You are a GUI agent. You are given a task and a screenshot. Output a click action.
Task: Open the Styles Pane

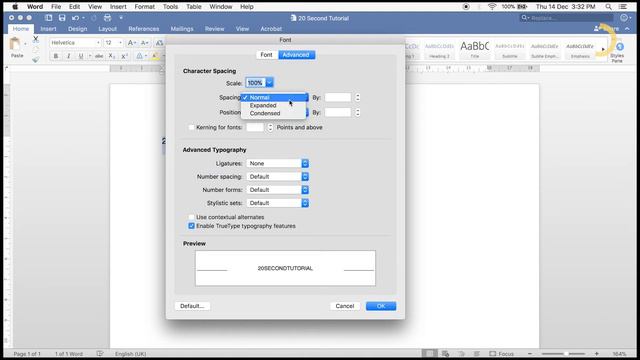click(617, 52)
